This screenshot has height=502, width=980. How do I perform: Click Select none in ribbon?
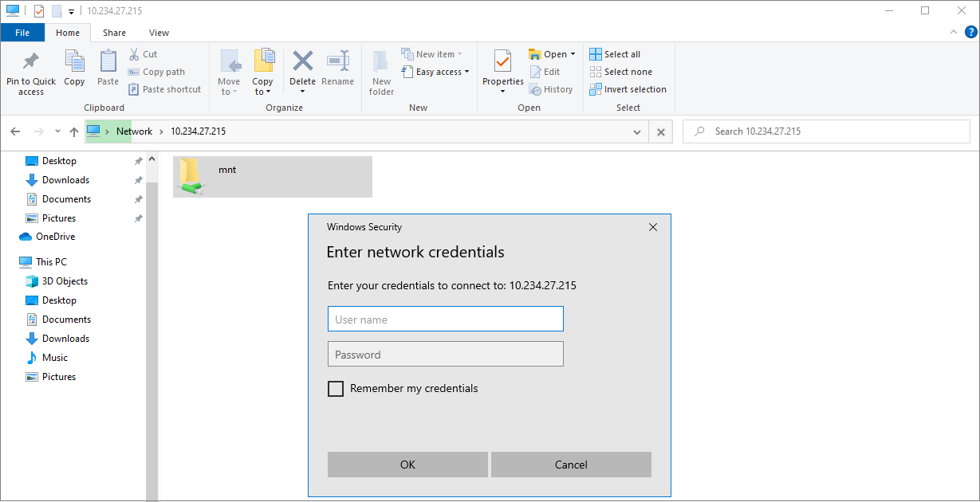coord(620,72)
